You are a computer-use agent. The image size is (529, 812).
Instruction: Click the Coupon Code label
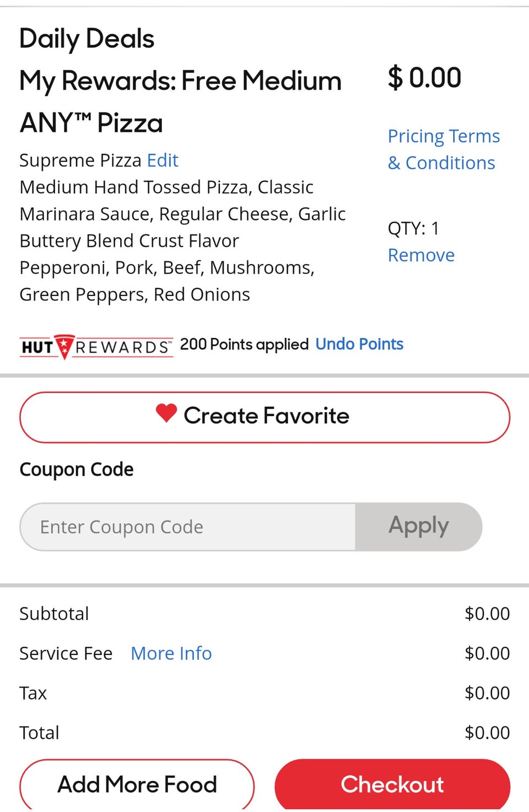click(x=77, y=470)
